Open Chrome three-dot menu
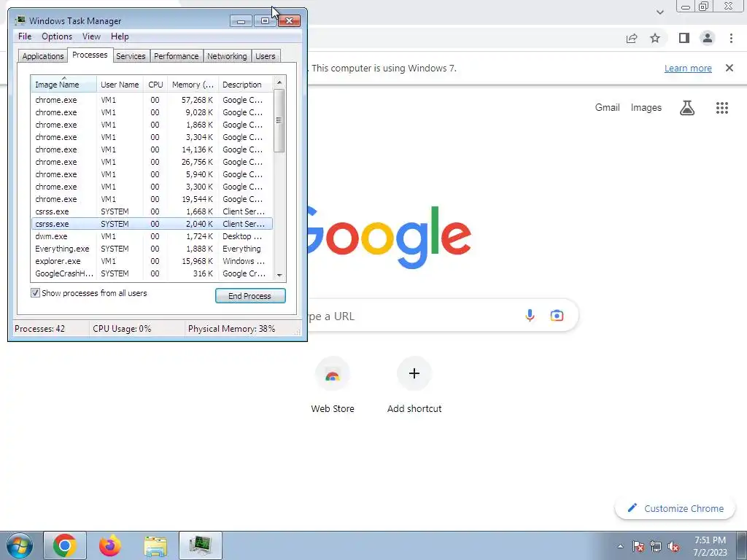The height and width of the screenshot is (560, 747). (x=731, y=38)
